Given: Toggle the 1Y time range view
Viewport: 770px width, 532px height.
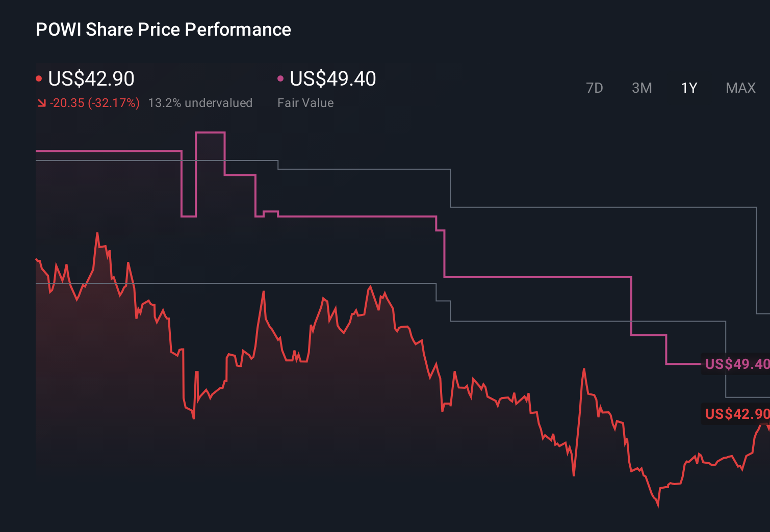Looking at the screenshot, I should click(x=688, y=88).
